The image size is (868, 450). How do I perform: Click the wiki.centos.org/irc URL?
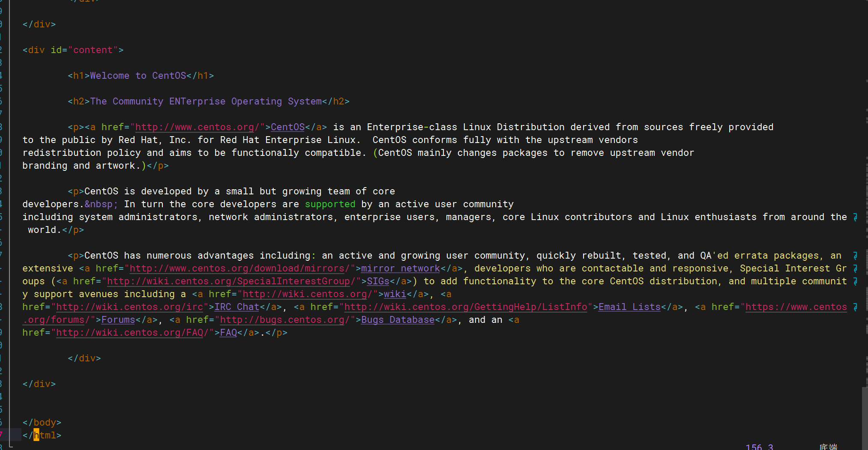click(x=129, y=307)
